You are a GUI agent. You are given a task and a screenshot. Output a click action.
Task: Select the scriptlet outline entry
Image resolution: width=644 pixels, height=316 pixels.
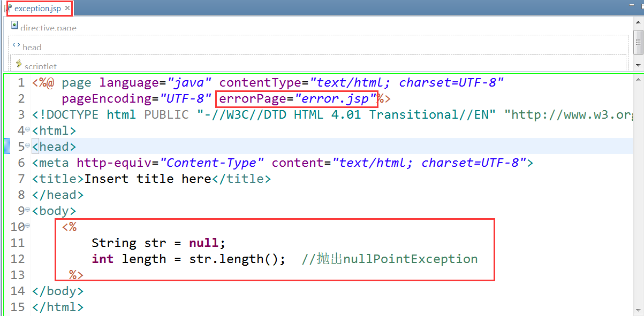(41, 66)
